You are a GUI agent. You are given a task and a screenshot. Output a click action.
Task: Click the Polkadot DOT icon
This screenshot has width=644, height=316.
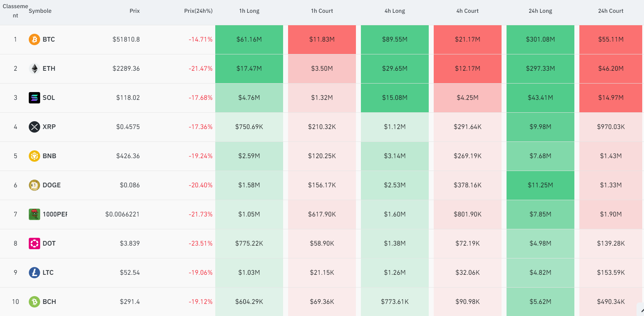click(x=34, y=243)
